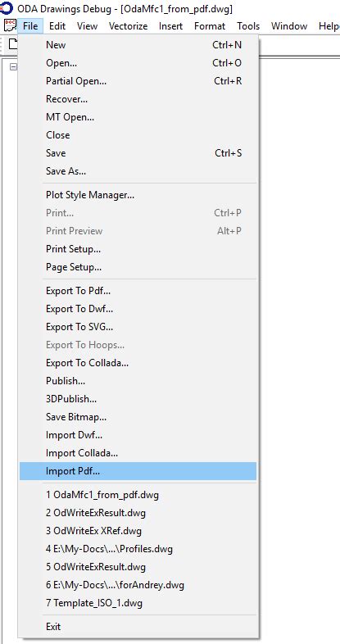Collapse the tree node with minus box
The height and width of the screenshot is (644, 340).
(14, 67)
